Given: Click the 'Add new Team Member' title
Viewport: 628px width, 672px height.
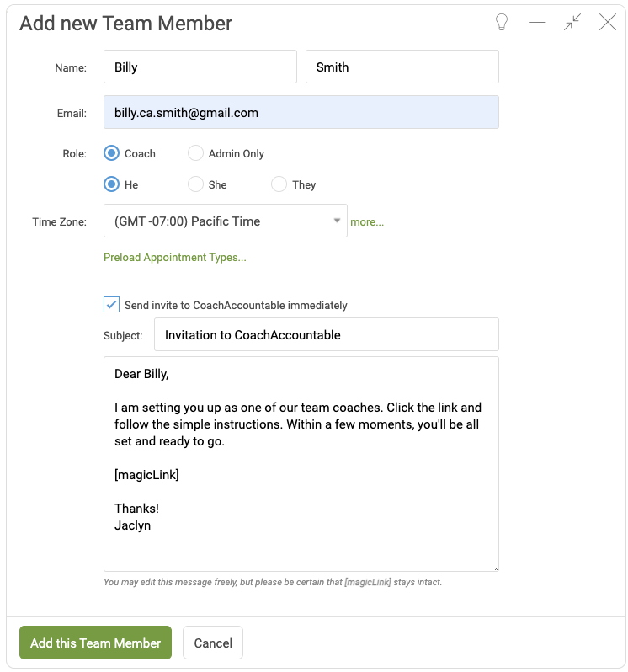Looking at the screenshot, I should point(126,23).
